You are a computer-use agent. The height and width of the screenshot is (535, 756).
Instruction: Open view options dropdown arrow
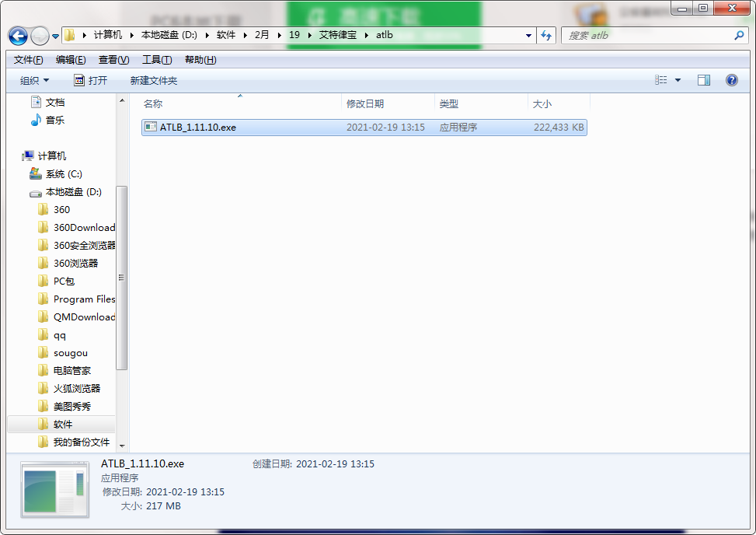pyautogui.click(x=678, y=80)
